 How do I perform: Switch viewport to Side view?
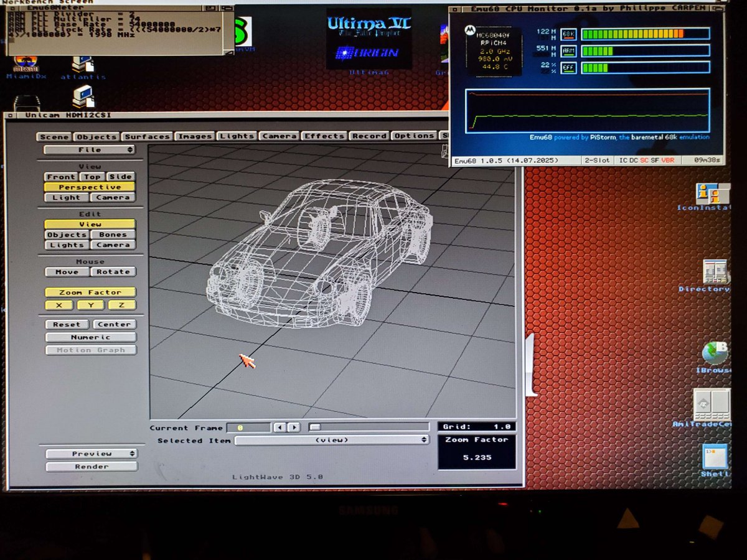coord(121,177)
